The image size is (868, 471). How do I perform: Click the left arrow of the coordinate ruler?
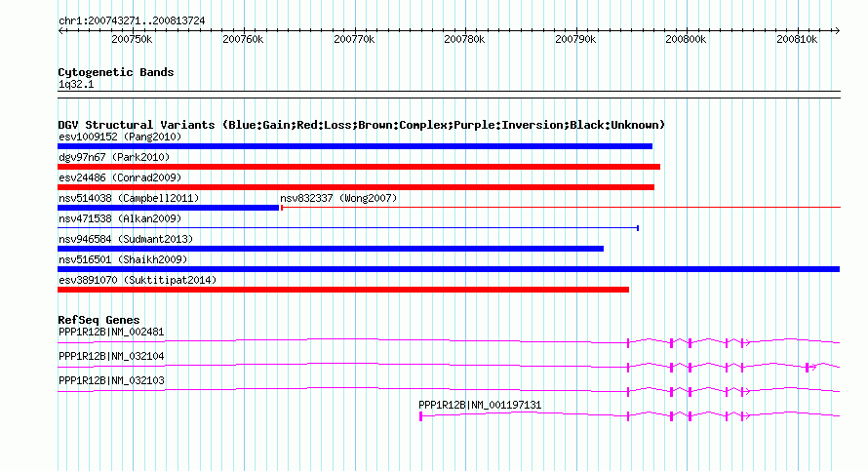(61, 30)
